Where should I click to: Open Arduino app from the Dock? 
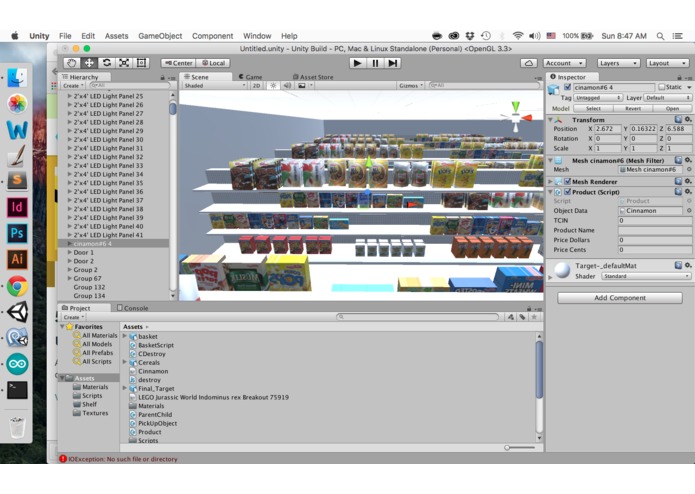click(17, 364)
